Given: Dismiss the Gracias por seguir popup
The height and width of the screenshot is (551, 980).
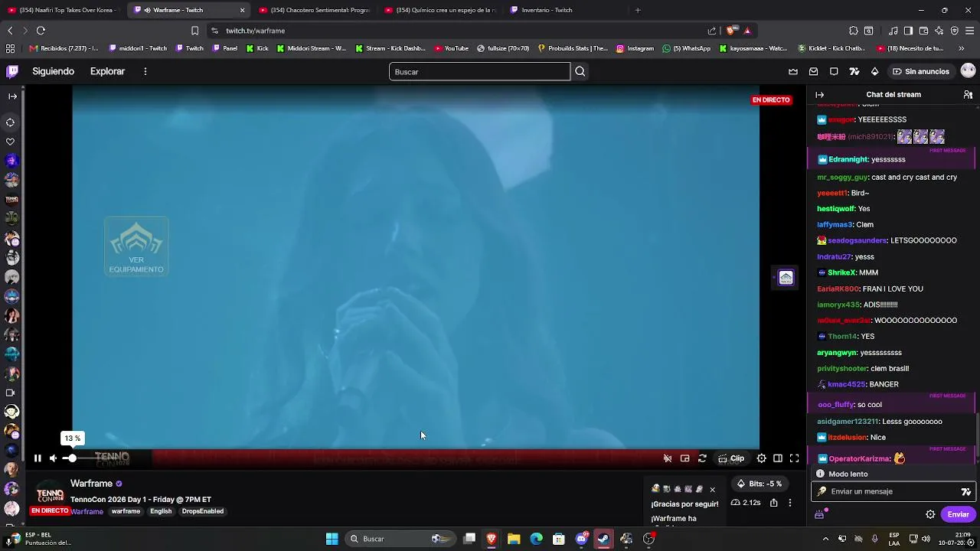Looking at the screenshot, I should tap(712, 489).
